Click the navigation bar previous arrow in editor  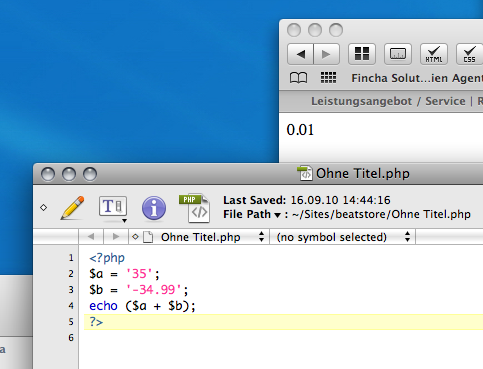click(x=91, y=237)
